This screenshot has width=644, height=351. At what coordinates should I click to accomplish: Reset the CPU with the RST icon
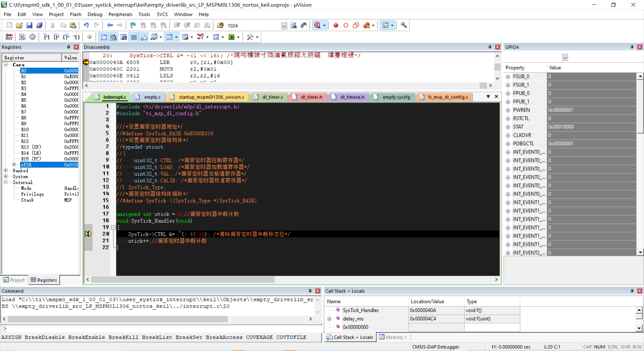click(x=9, y=37)
